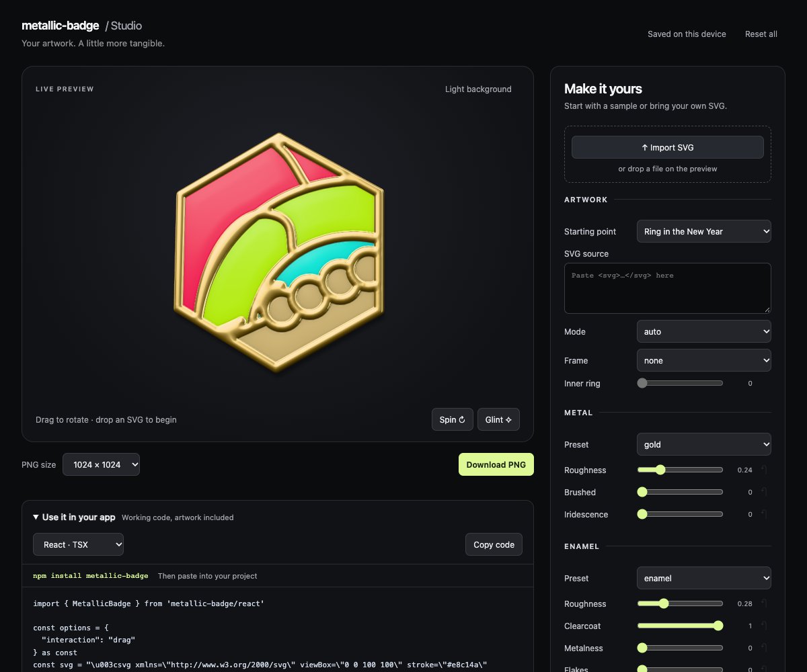Copy the code with Copy code button
The image size is (807, 672).
(494, 544)
